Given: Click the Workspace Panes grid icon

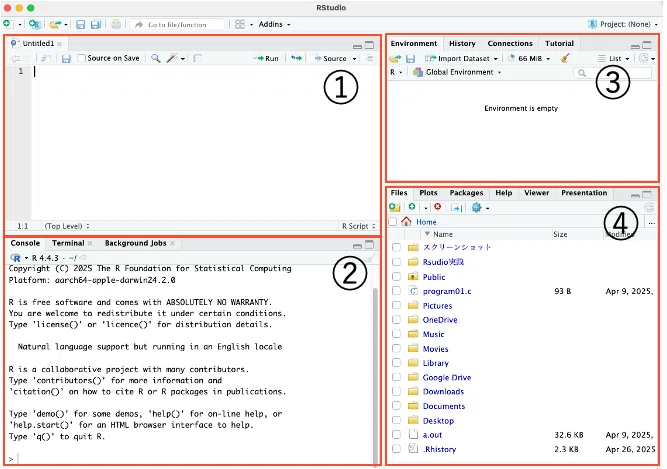Looking at the screenshot, I should 240,24.
